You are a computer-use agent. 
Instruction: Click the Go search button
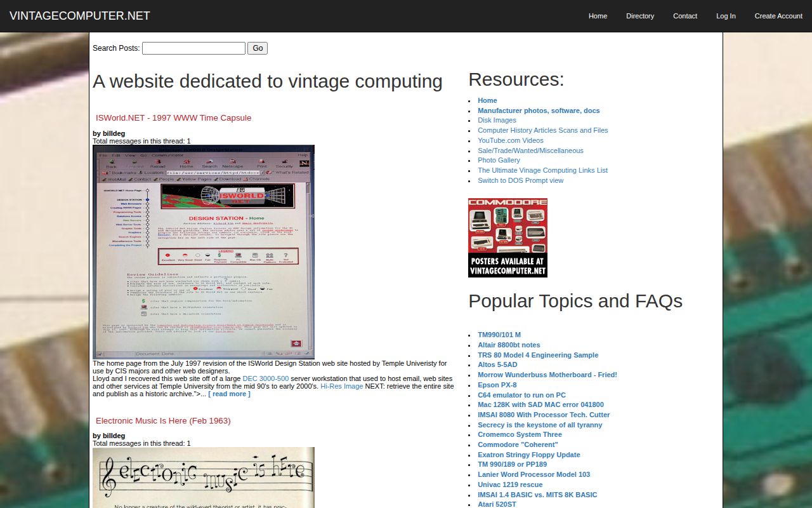point(257,48)
